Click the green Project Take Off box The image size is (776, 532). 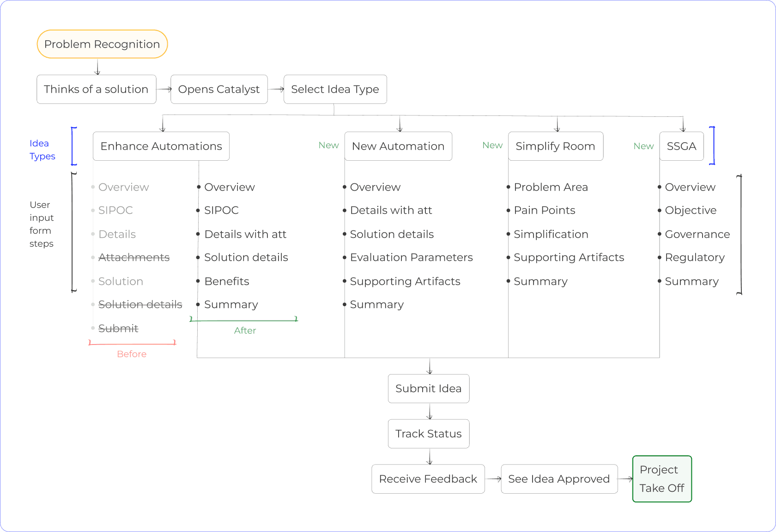coord(661,479)
